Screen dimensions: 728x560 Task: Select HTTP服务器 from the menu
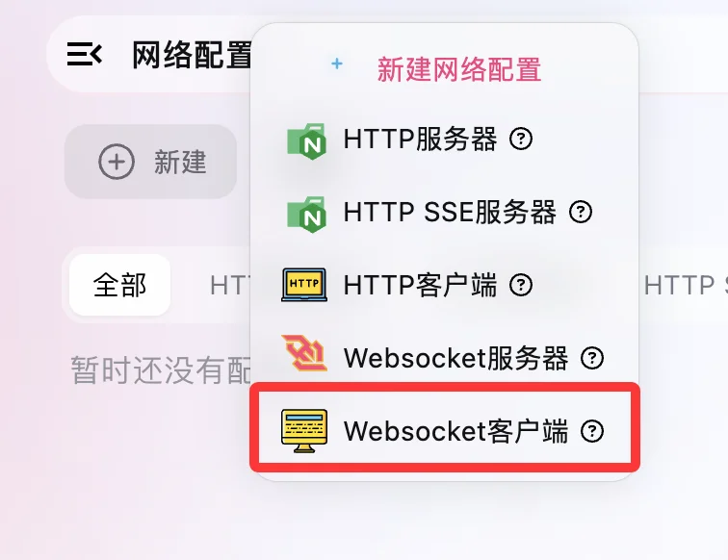pyautogui.click(x=445, y=140)
